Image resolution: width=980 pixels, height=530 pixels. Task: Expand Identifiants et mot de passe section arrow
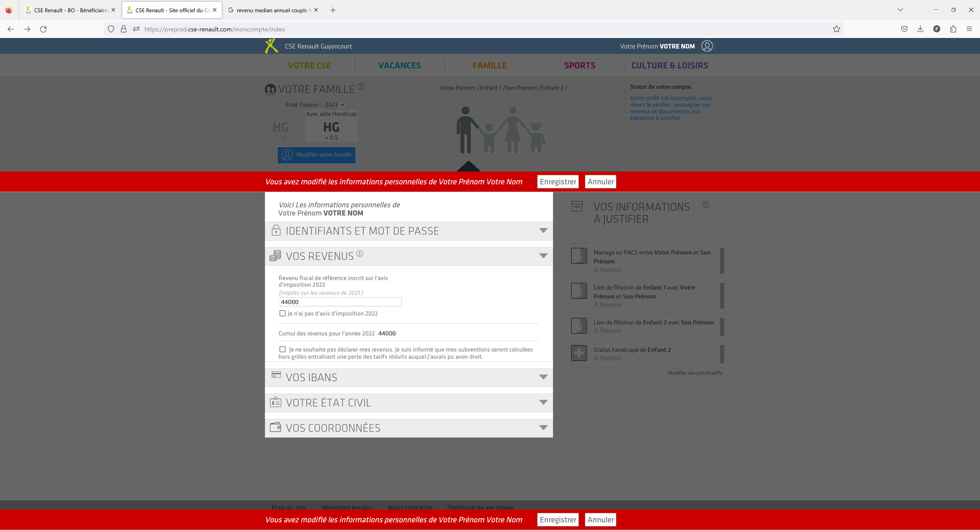click(x=543, y=231)
